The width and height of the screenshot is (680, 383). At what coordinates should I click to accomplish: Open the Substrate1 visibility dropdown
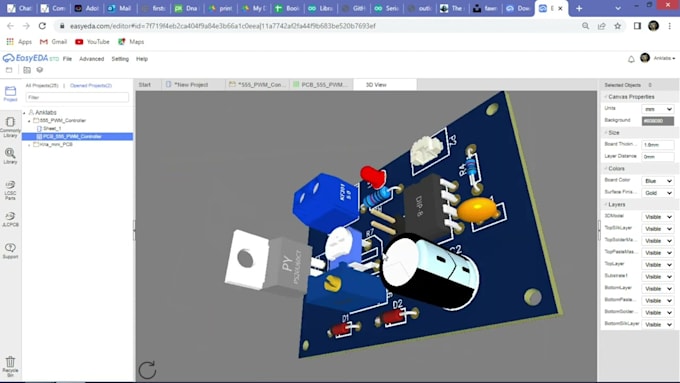[658, 277]
